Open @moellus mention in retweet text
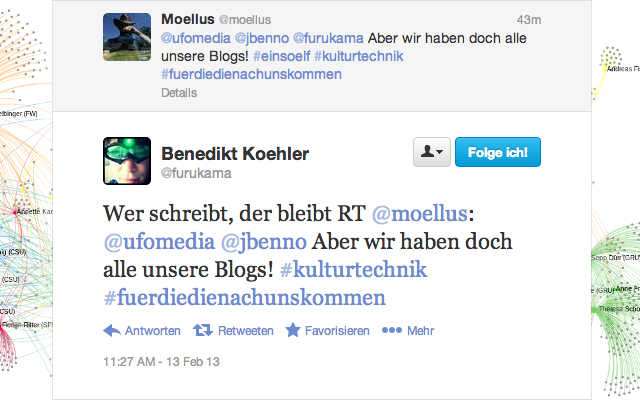This screenshot has width=640, height=400. [420, 213]
